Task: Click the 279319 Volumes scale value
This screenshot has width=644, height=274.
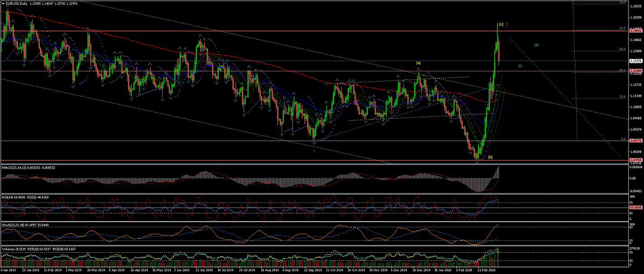Action: tap(635, 248)
